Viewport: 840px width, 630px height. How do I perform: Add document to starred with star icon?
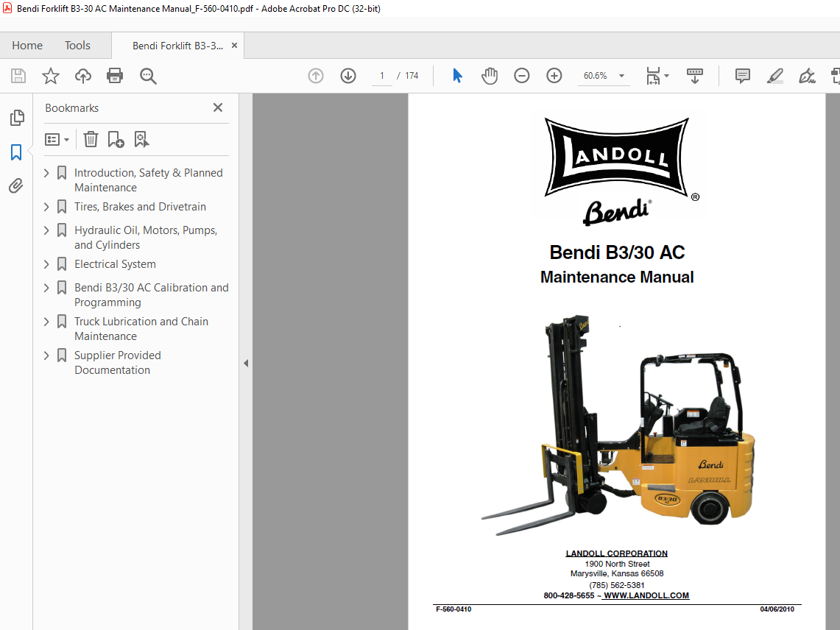click(50, 76)
